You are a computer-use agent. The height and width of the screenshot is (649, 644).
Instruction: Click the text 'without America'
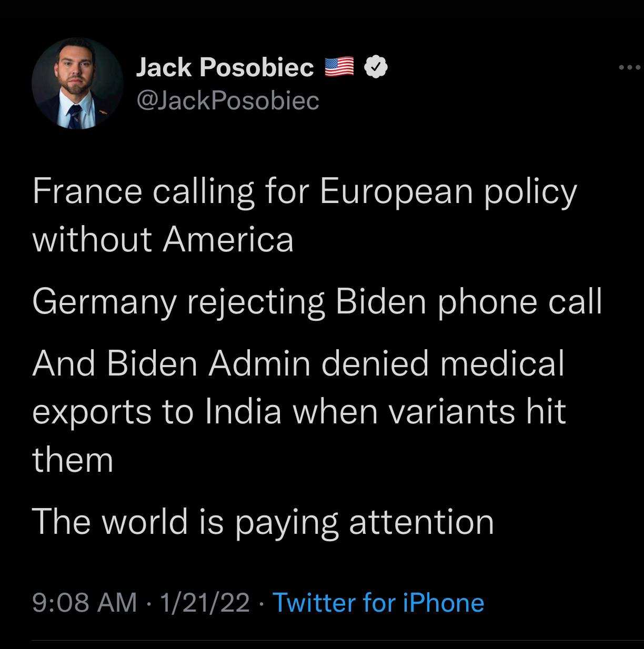[163, 239]
